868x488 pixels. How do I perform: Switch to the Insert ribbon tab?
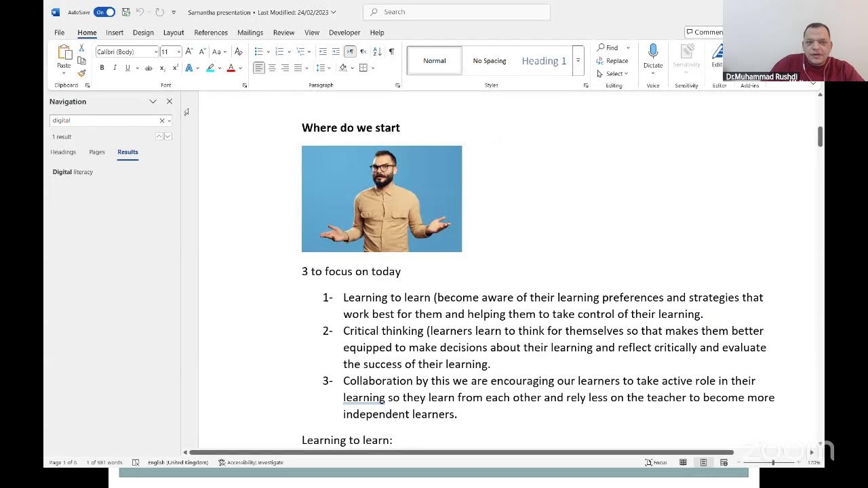pos(115,33)
